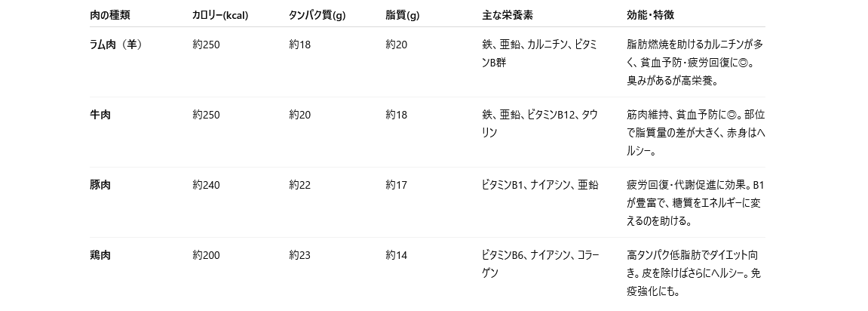Click the chicken protein value 約23

(x=299, y=256)
